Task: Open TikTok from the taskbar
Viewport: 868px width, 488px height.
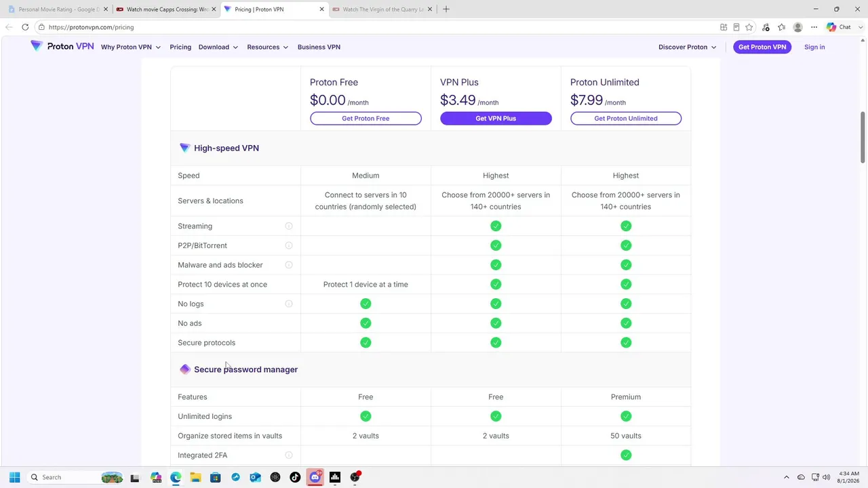Action: (295, 477)
